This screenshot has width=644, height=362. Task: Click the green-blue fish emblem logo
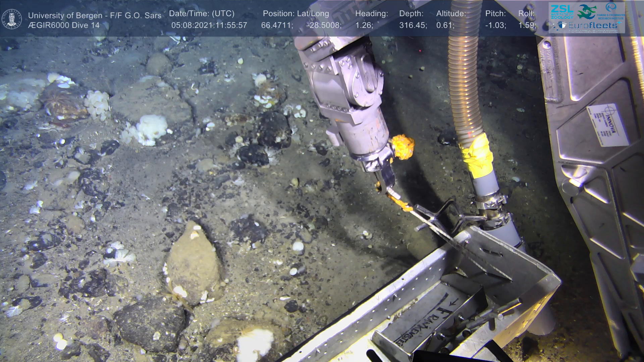coord(587,12)
